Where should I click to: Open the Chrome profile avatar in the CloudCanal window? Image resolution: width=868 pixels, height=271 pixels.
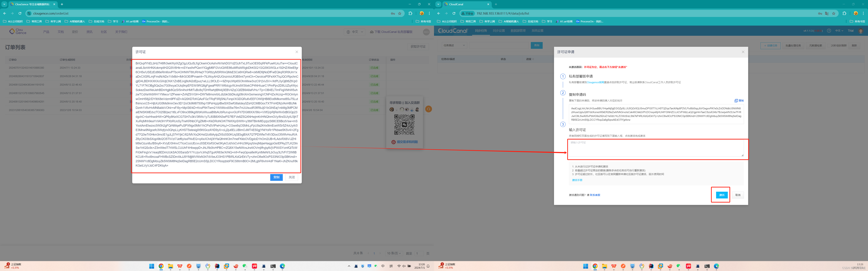[855, 14]
